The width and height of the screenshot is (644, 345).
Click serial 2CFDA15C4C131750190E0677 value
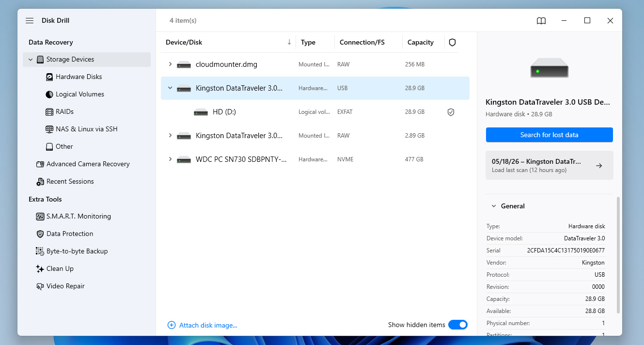click(565, 251)
